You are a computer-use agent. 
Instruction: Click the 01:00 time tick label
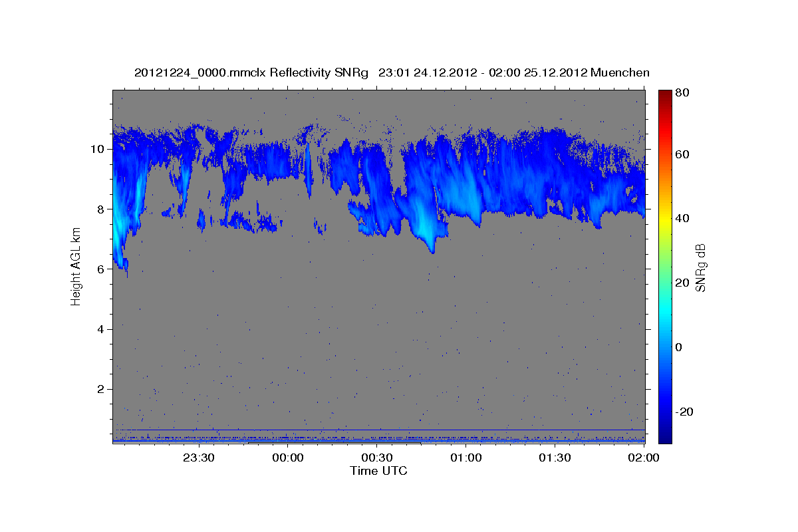click(x=466, y=458)
